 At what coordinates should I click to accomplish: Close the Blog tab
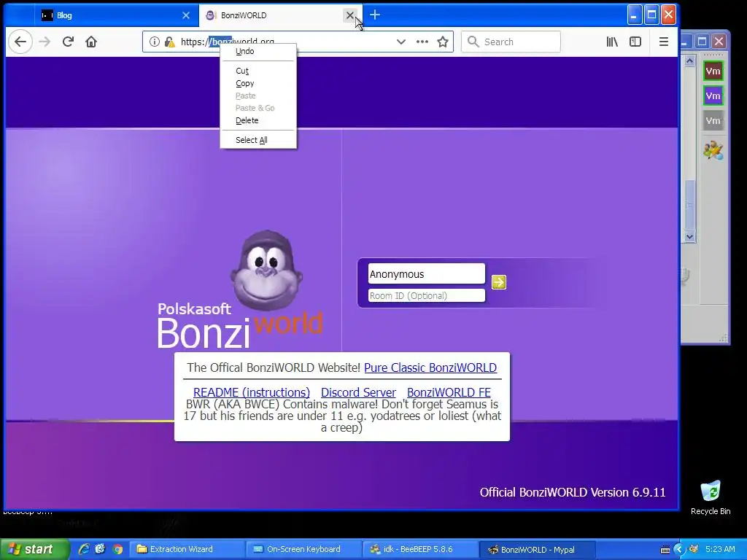pyautogui.click(x=186, y=15)
